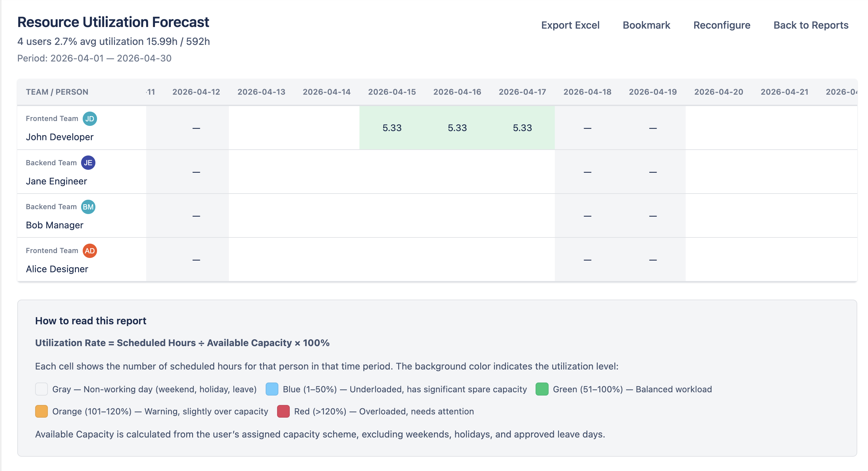868x471 pixels.
Task: Click Jane Engineer's JE avatar icon
Action: tap(88, 163)
